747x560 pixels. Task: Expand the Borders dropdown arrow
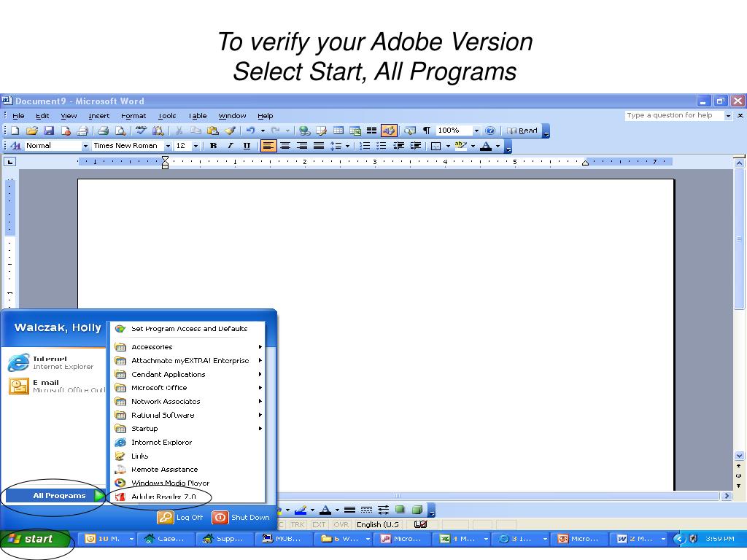coord(448,146)
